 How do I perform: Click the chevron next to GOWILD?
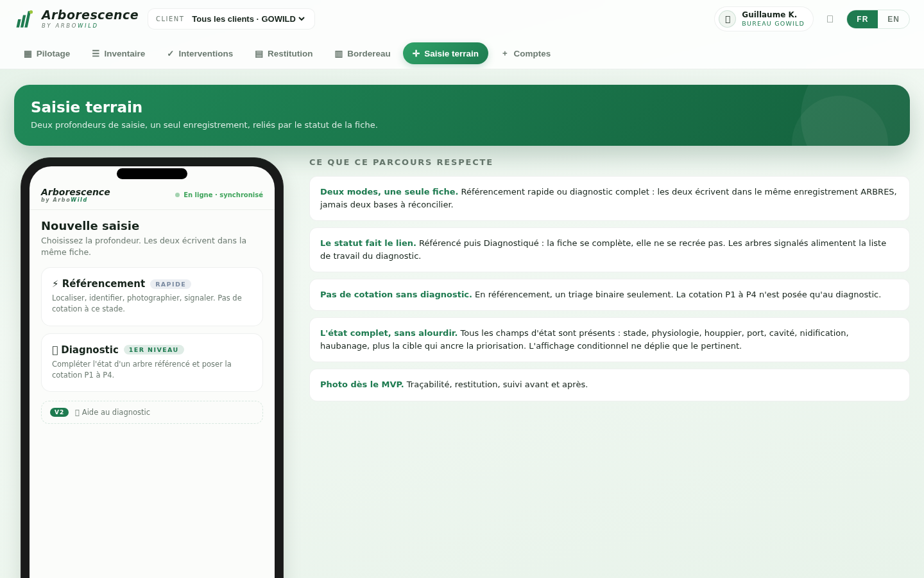point(302,19)
